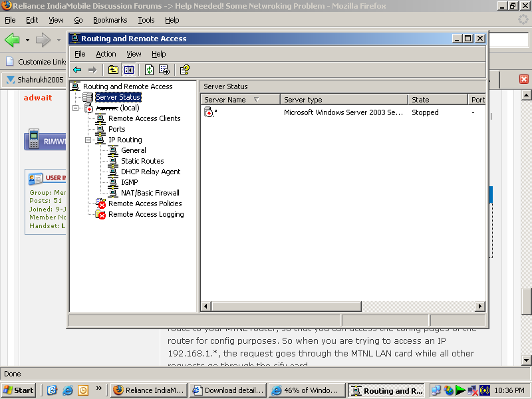The height and width of the screenshot is (399, 532).
Task: Click the Server Status tree icon
Action: pos(88,97)
